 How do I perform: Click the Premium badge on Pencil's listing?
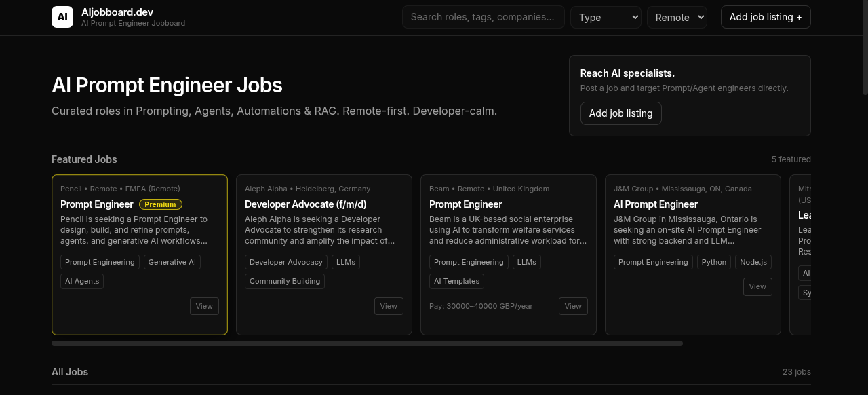click(x=161, y=204)
